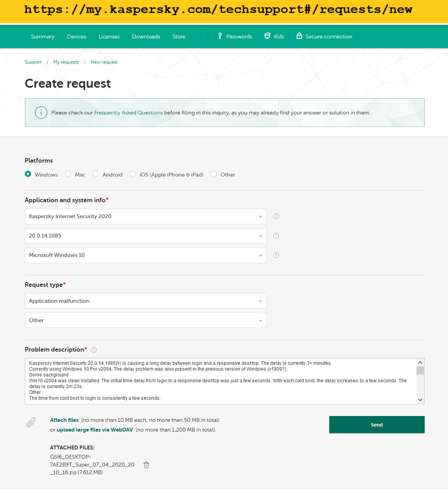Select the Windows platform radio button
Screen dimensions: 448x489
[x=28, y=174]
